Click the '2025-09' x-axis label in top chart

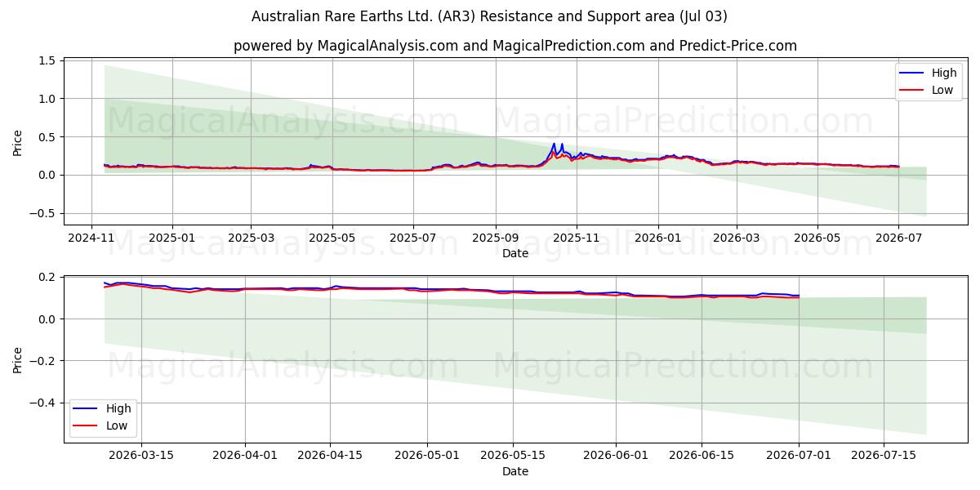(496, 238)
